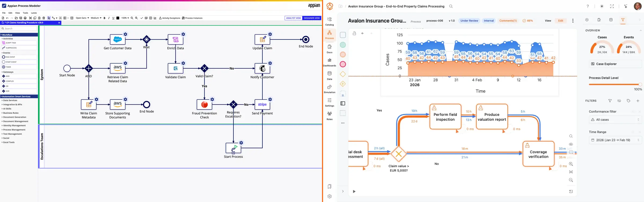
Task: Switch to the filter tab in right panel
Action: click(x=623, y=20)
